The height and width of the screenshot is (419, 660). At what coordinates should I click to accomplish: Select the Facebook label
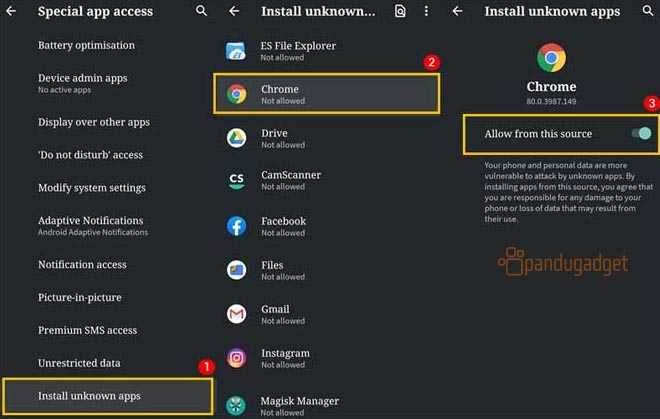pyautogui.click(x=283, y=221)
